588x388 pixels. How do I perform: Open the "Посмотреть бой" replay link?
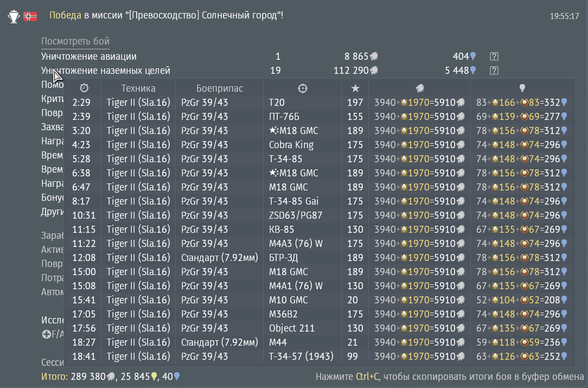click(75, 42)
